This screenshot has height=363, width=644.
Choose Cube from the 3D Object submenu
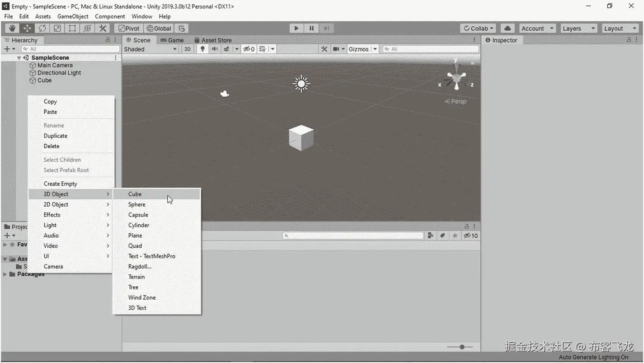coord(156,194)
